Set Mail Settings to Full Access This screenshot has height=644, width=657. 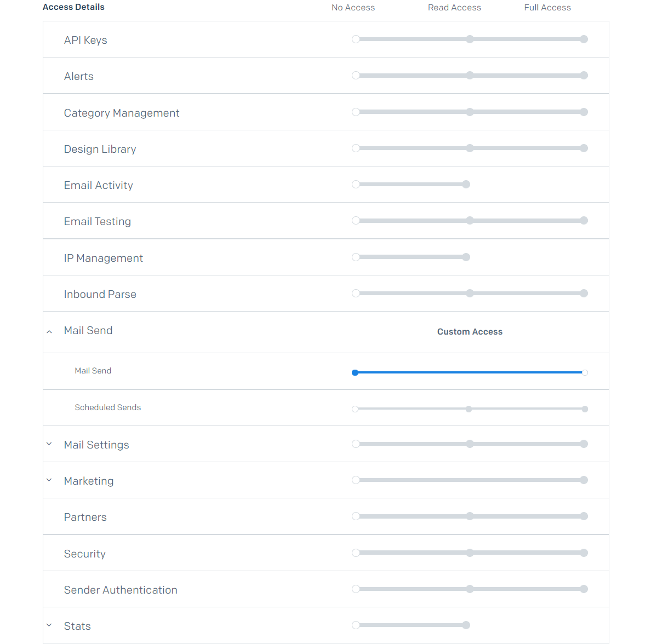point(584,444)
